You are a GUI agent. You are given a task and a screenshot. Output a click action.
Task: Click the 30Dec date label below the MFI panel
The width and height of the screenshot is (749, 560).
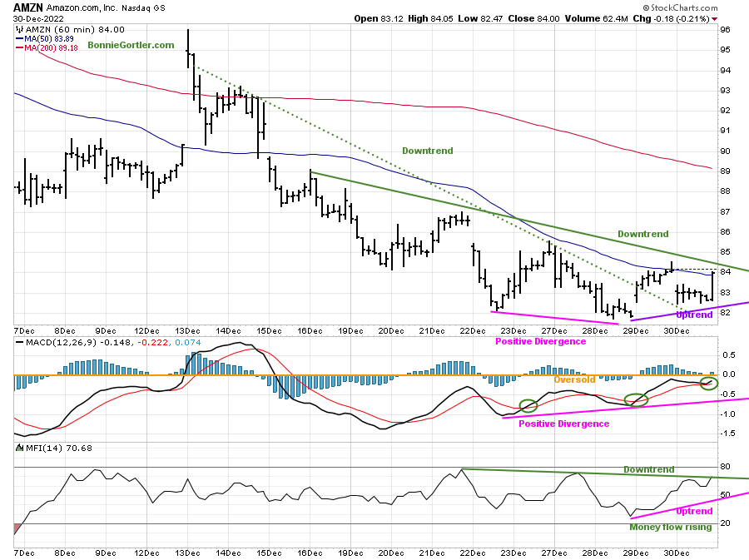point(677,553)
